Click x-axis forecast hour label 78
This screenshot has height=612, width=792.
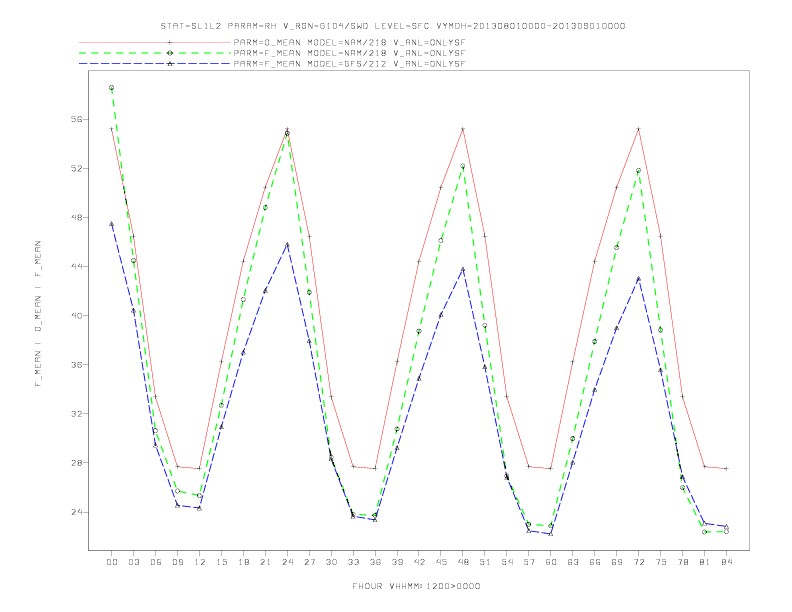click(683, 562)
